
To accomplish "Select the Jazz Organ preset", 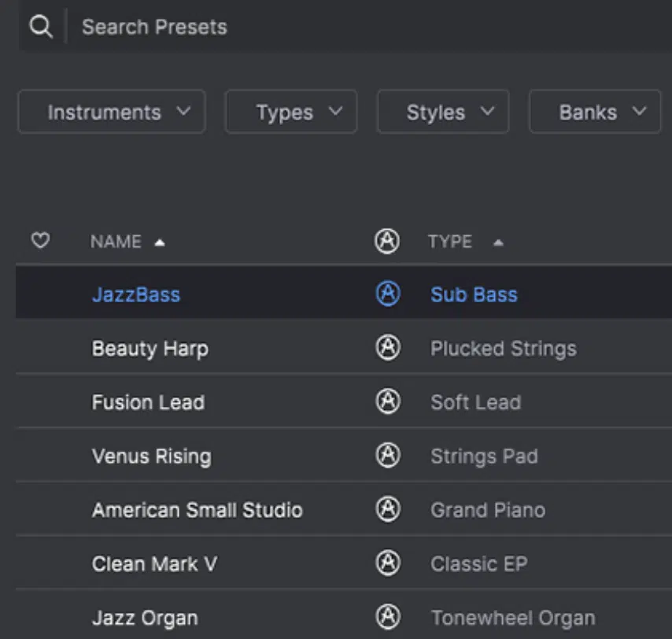I will point(145,619).
